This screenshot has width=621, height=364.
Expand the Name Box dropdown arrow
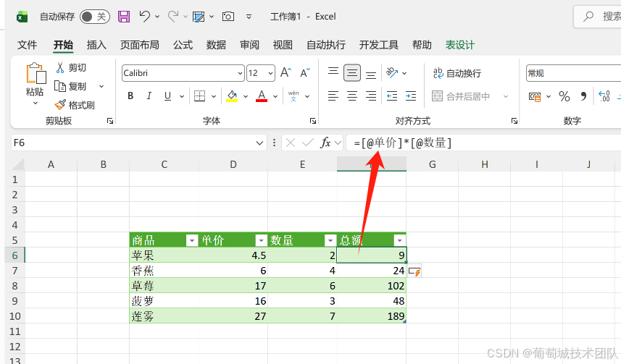pos(259,143)
